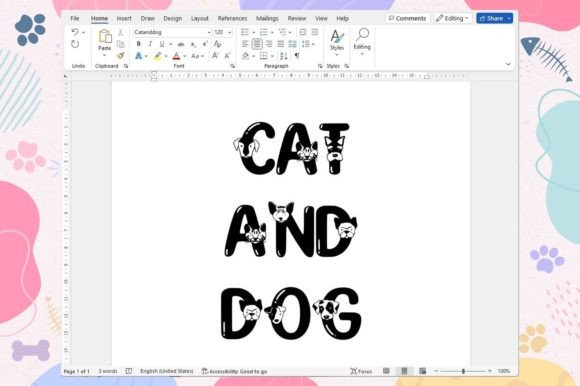580x386 pixels.
Task: Open the Styles gallery
Action: point(337,42)
